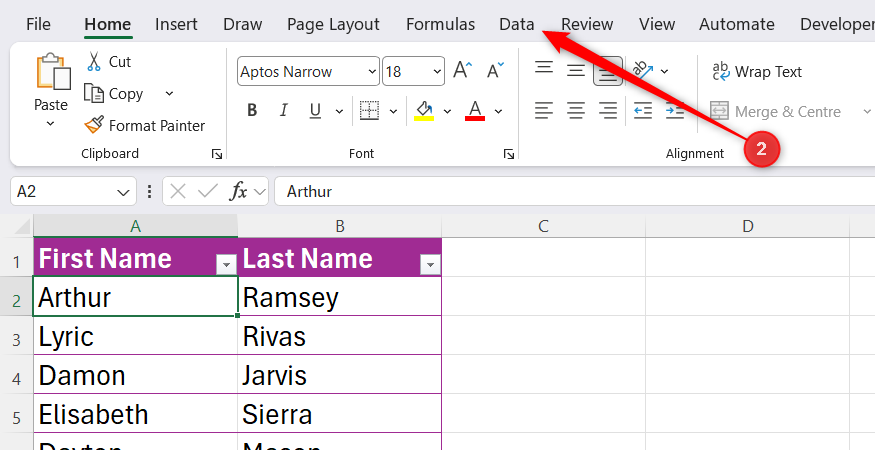Screen dimensions: 875x450
Task: Select cell containing Sierra
Action: [x=340, y=414]
